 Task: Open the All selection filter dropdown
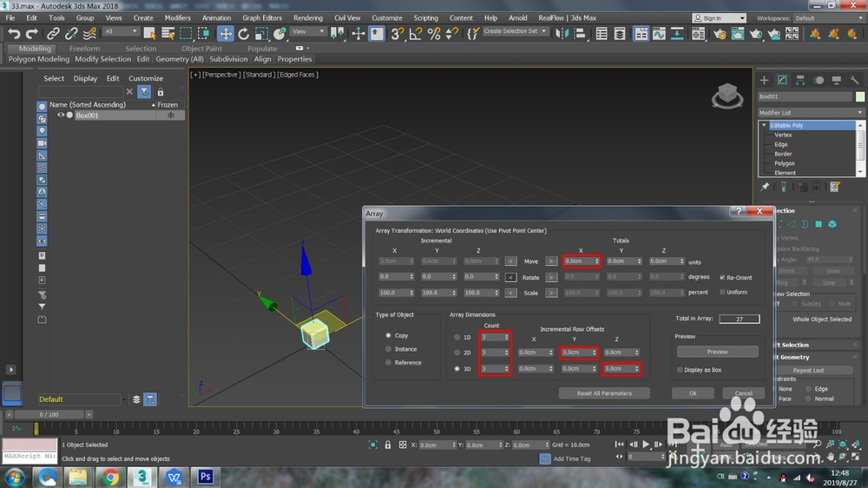point(121,31)
